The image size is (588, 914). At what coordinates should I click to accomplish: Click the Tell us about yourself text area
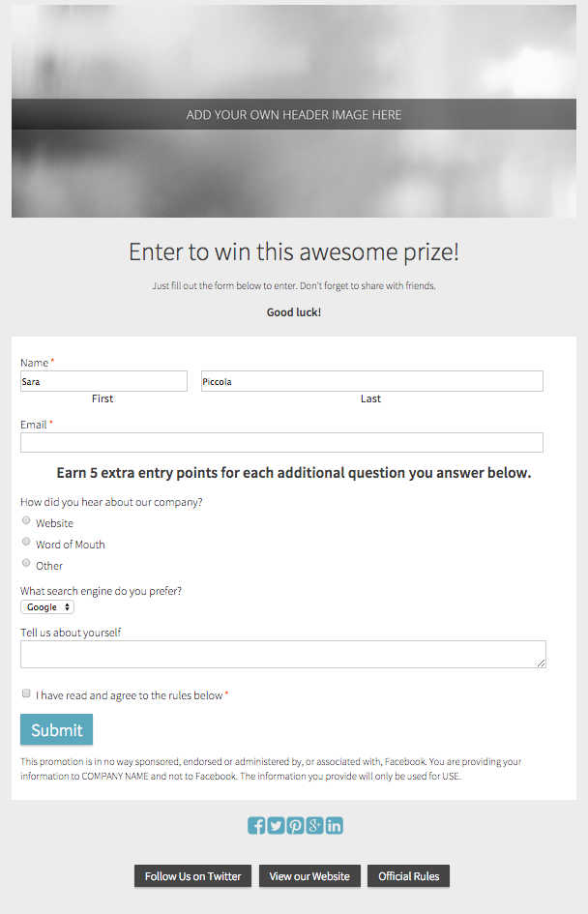(281, 655)
